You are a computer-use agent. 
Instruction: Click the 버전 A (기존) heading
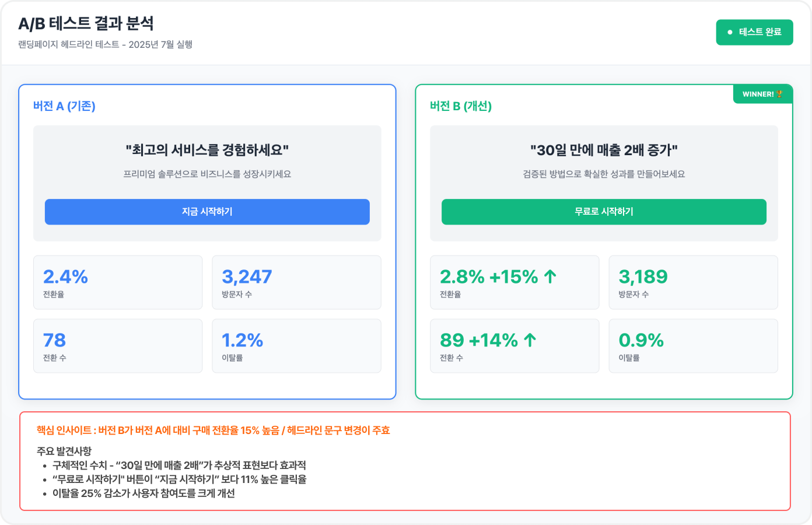click(64, 106)
